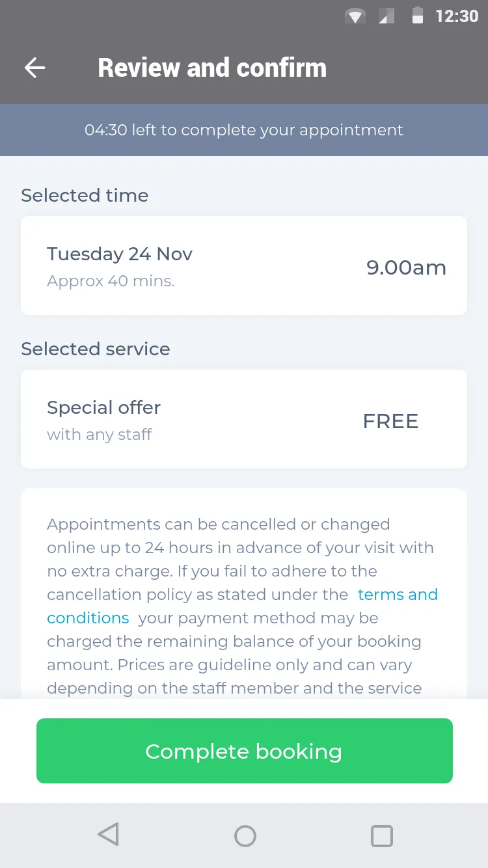488x868 pixels.
Task: Tap the Selected time section heading
Action: (85, 195)
